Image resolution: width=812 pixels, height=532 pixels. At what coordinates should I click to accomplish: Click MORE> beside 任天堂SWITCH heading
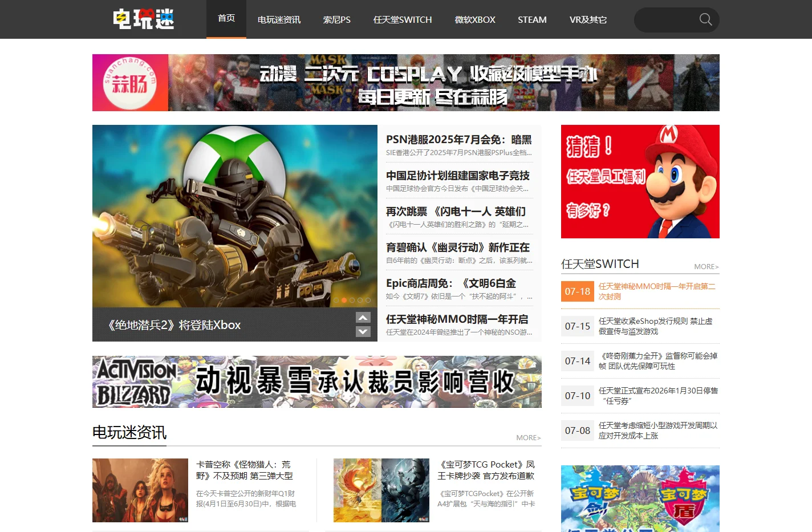[707, 266]
